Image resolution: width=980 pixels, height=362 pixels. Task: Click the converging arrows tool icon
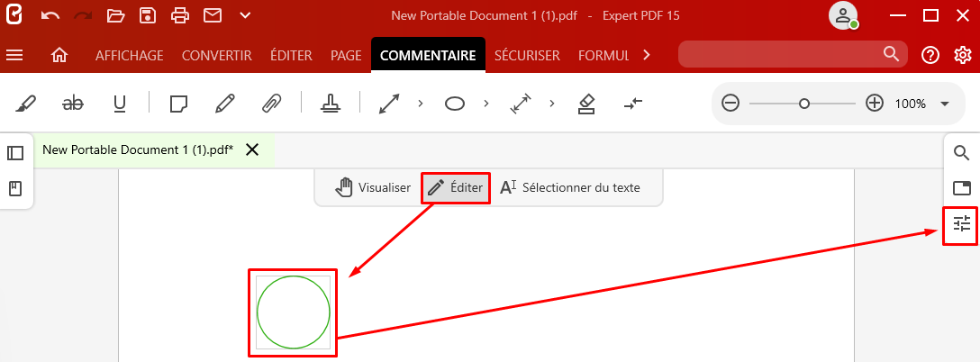coord(633,104)
